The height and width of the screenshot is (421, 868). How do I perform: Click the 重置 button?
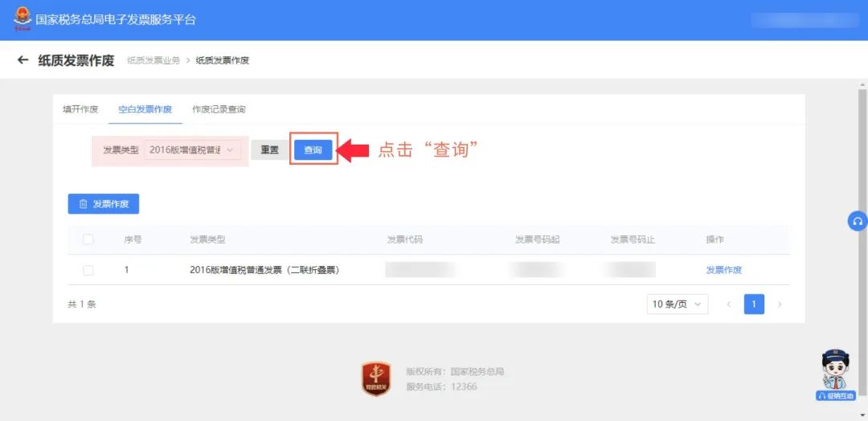pyautogui.click(x=269, y=150)
